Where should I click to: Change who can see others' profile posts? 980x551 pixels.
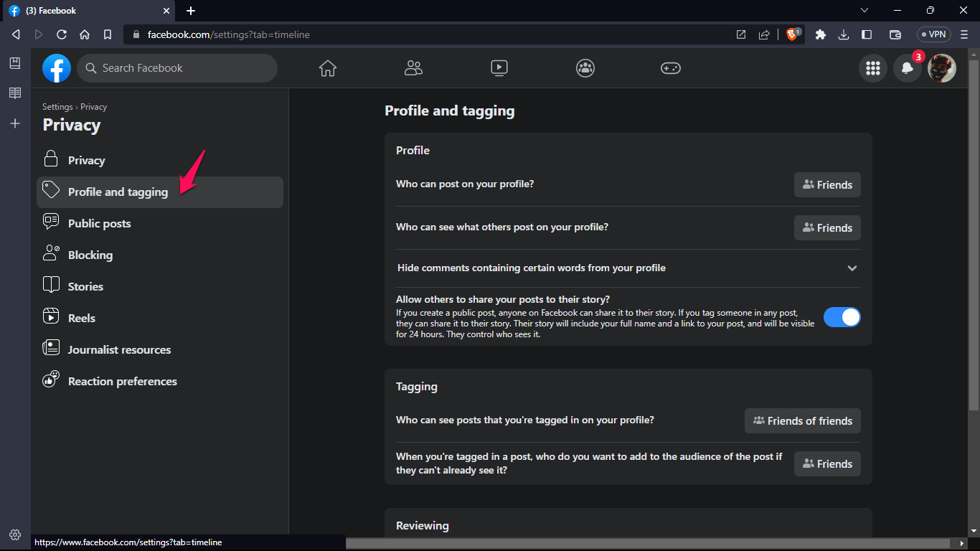coord(827,227)
